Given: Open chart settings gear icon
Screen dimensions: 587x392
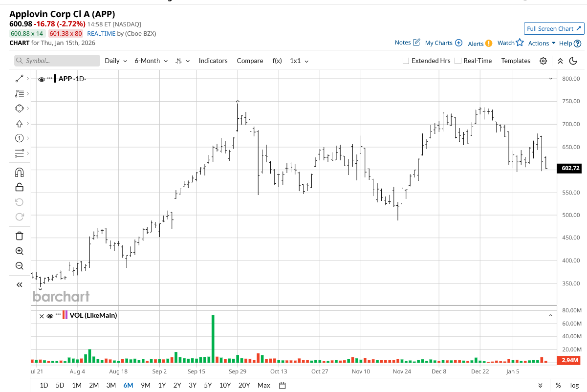Looking at the screenshot, I should click(x=543, y=61).
